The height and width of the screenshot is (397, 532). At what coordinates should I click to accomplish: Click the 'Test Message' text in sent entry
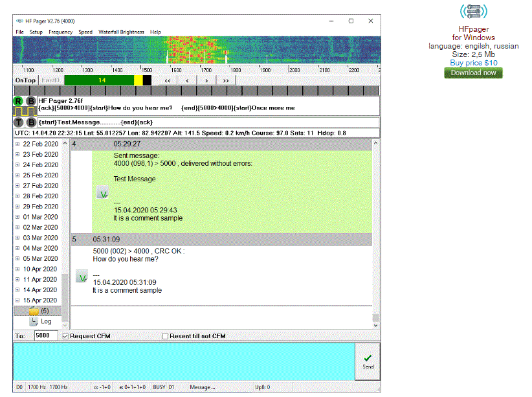point(135,179)
